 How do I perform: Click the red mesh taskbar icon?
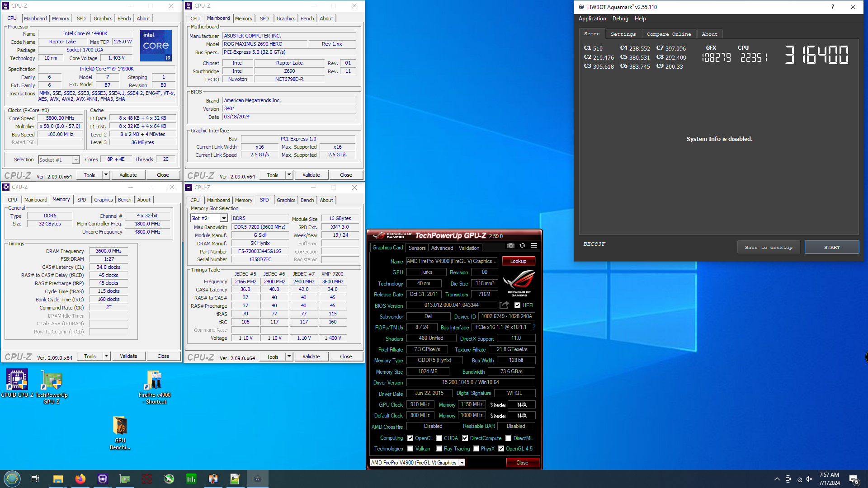147,479
